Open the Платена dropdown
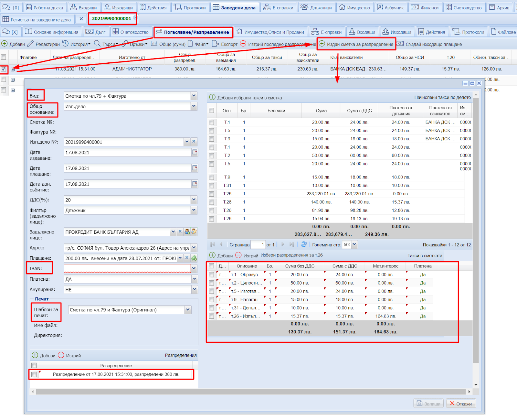The height and width of the screenshot is (420, 517). click(194, 279)
